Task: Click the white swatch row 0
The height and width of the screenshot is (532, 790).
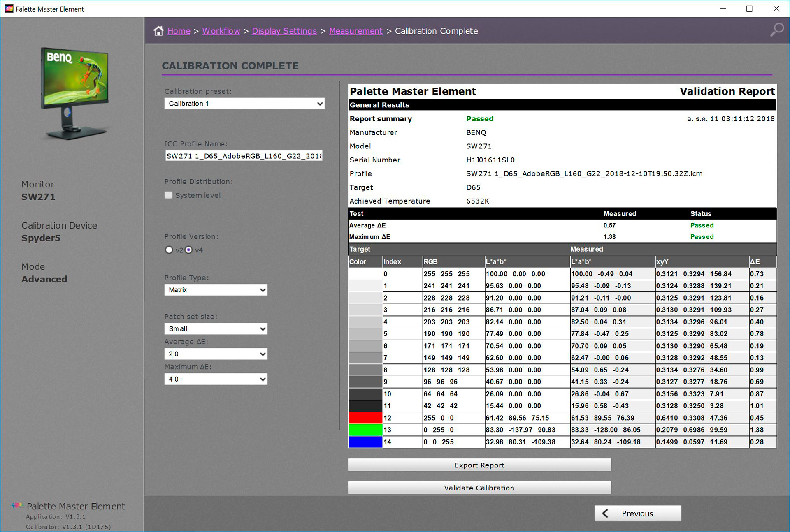Action: point(365,274)
